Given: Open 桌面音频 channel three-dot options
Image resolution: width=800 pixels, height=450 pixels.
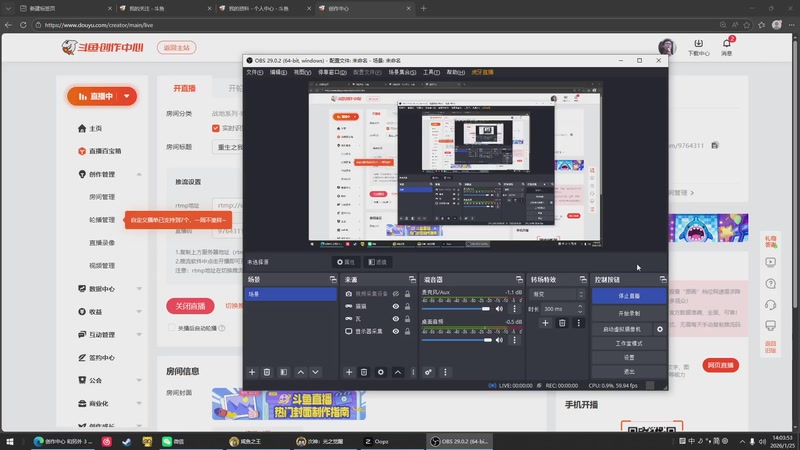Looking at the screenshot, I should click(x=514, y=340).
